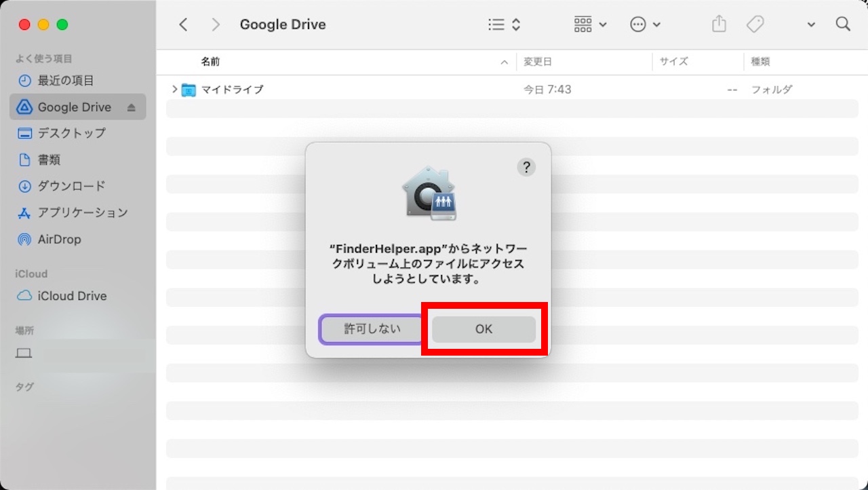868x490 pixels.
Task: Select the マイドライブ folder name
Action: pyautogui.click(x=232, y=90)
